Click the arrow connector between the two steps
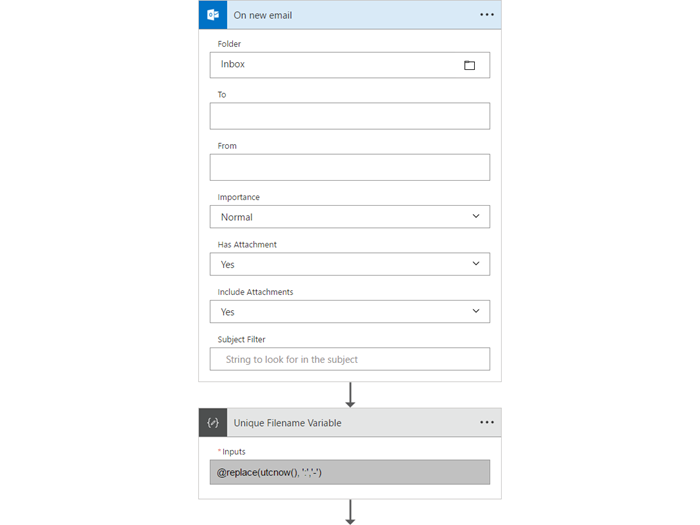 coord(350,394)
